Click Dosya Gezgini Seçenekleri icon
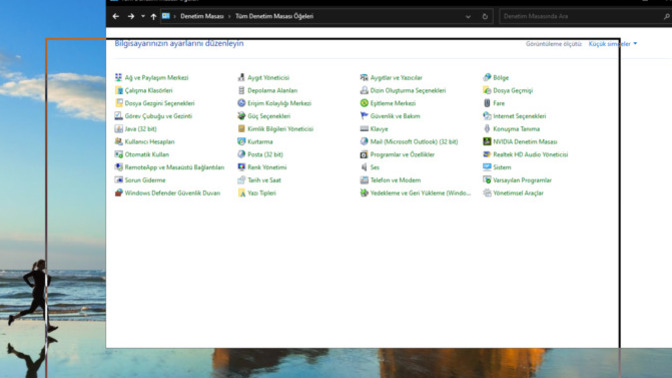The width and height of the screenshot is (672, 378). pyautogui.click(x=119, y=103)
